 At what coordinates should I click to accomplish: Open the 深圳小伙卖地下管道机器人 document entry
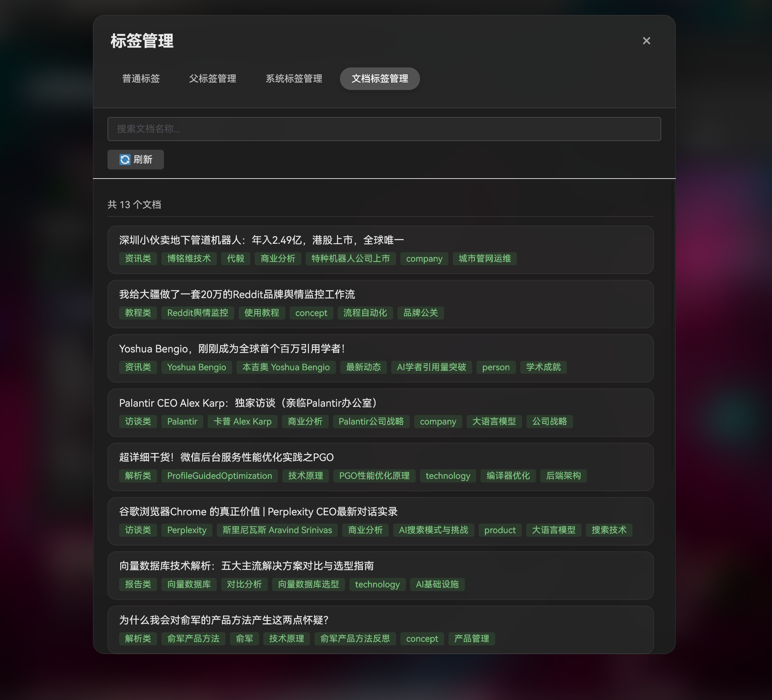[x=261, y=240]
